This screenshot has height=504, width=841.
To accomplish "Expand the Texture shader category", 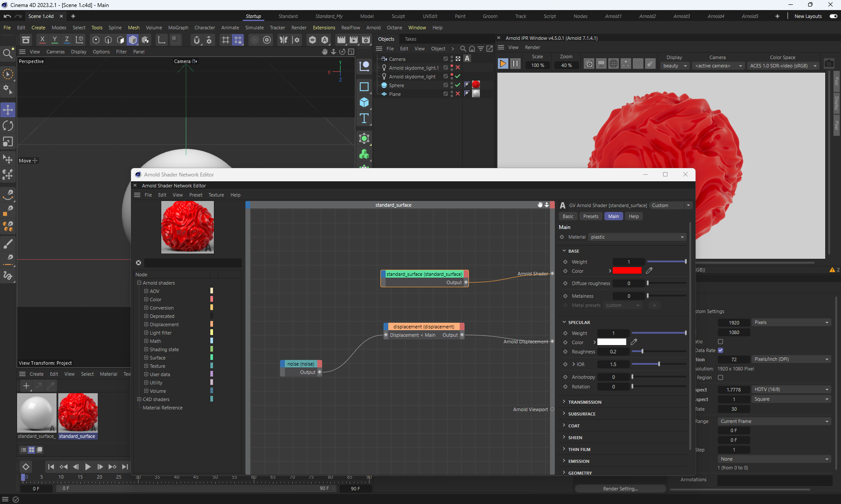I will [146, 366].
